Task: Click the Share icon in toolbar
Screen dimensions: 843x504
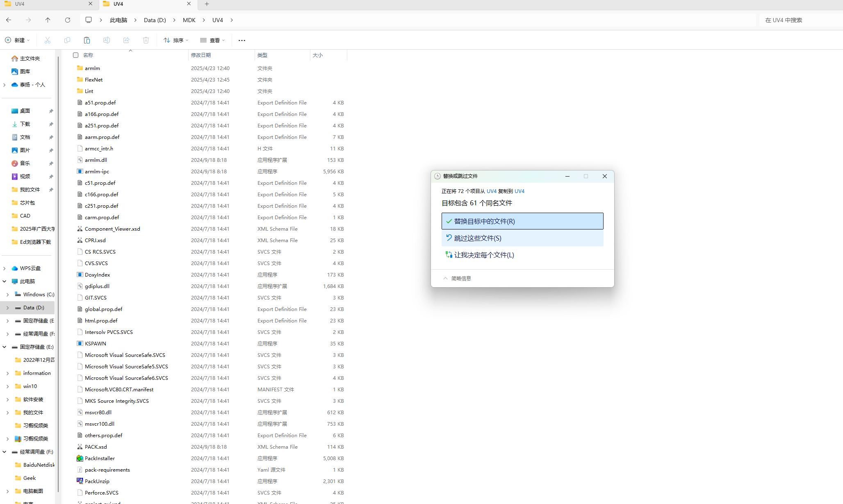Action: (126, 40)
